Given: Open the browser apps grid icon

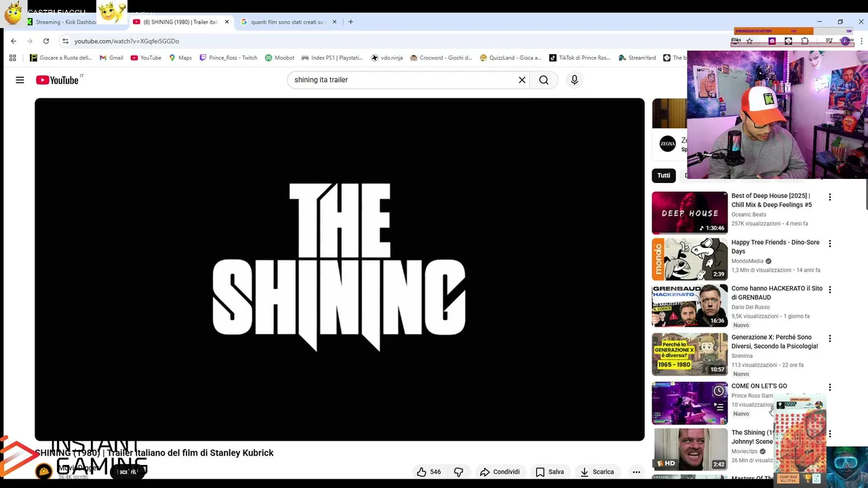Looking at the screenshot, I should click(12, 58).
